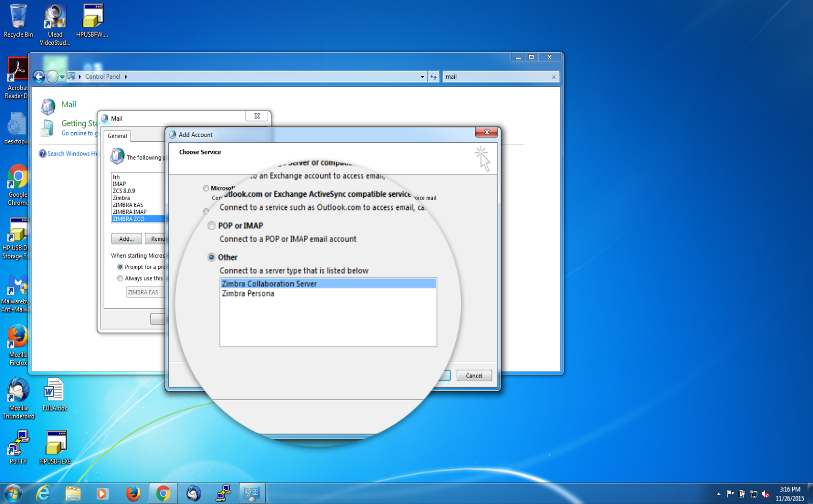Launch Internet Explorer from taskbar

point(44,493)
